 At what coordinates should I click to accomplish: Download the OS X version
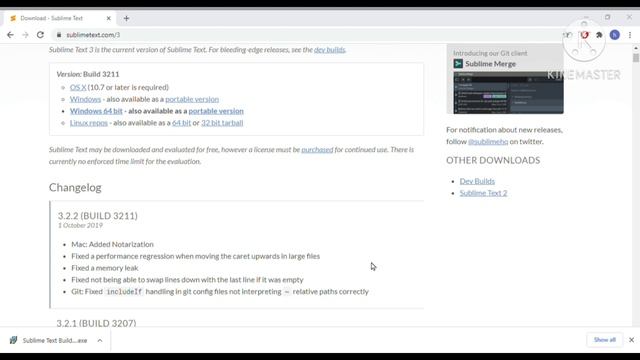click(78, 87)
